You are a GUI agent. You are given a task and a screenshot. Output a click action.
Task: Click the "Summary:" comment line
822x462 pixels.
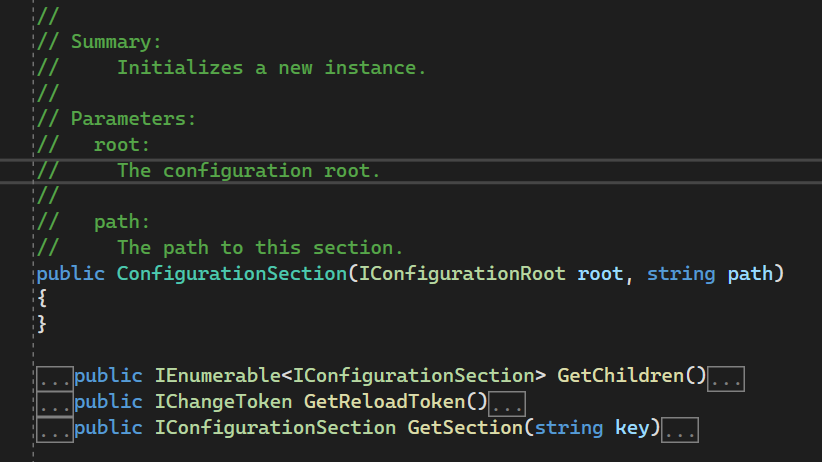[116, 42]
